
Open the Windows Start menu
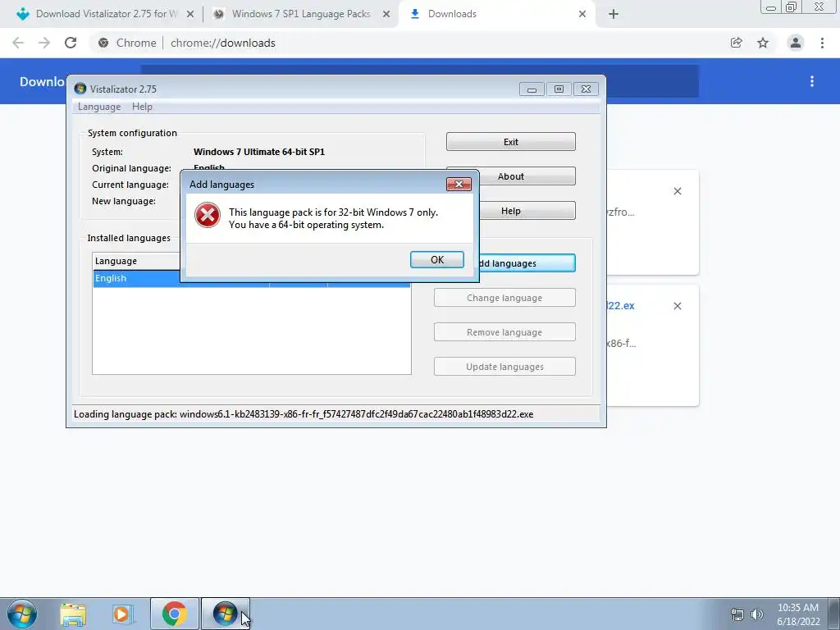pos(22,614)
